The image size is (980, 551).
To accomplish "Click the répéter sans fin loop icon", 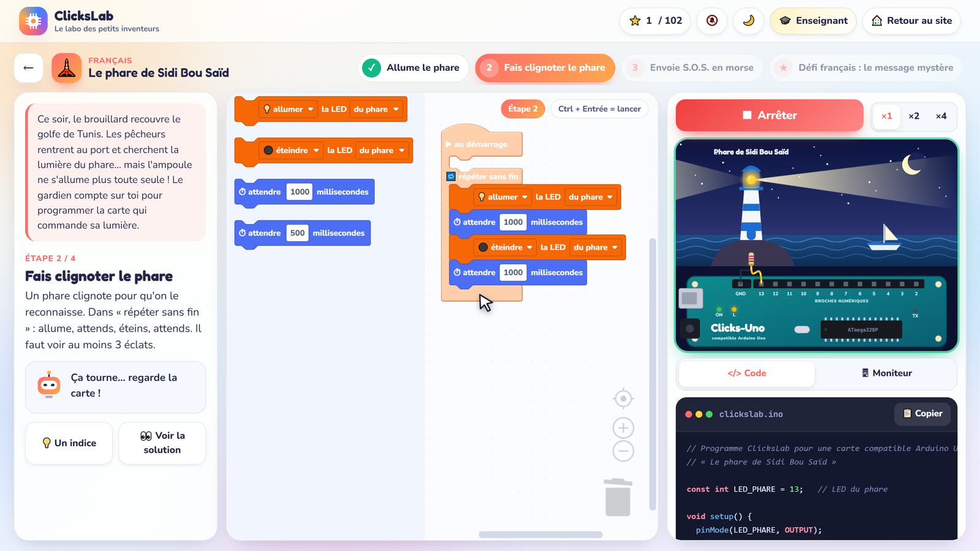I will (x=451, y=177).
